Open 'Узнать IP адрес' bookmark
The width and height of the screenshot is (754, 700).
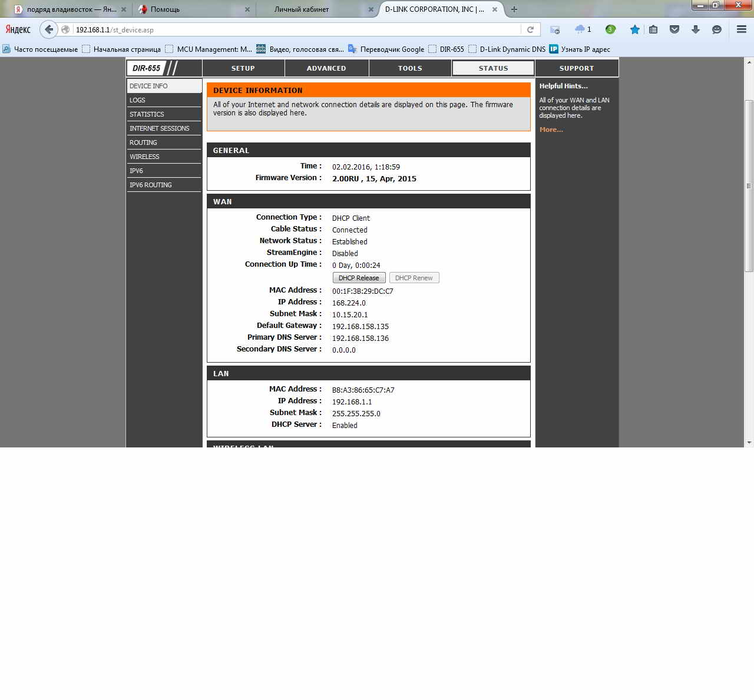tap(580, 49)
